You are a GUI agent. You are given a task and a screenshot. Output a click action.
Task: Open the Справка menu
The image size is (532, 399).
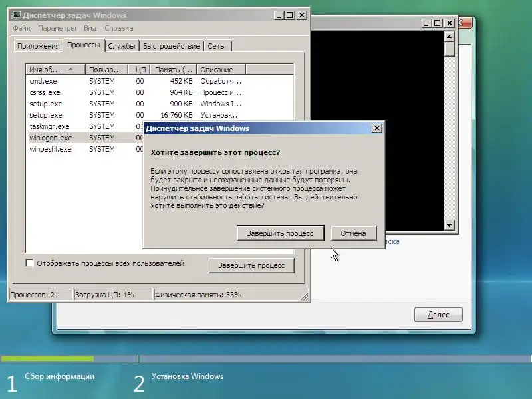(x=119, y=28)
